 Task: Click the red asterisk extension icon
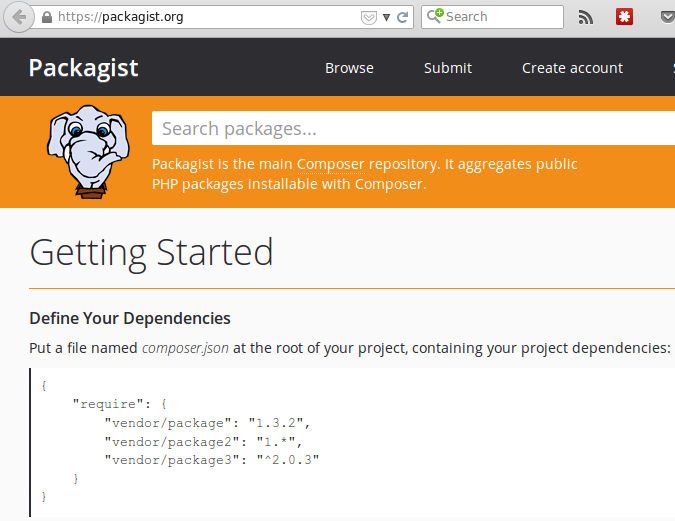(624, 17)
